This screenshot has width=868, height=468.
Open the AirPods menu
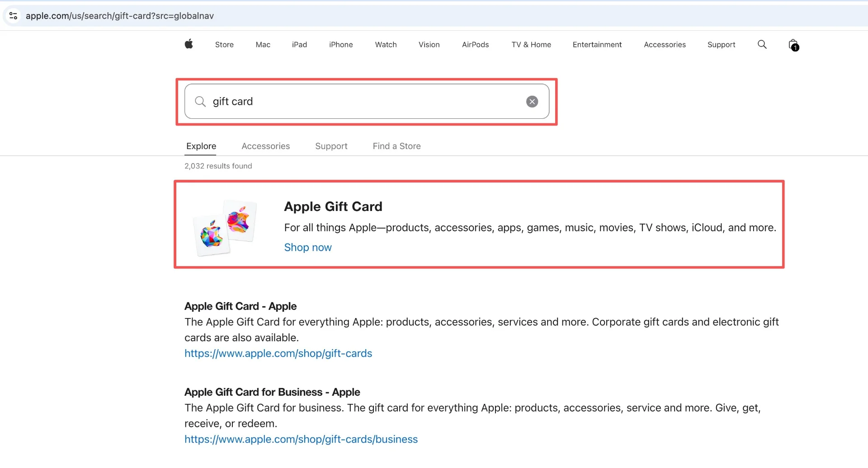tap(476, 45)
